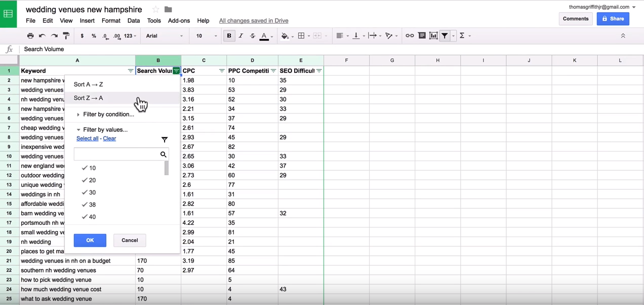This screenshot has height=305, width=644.
Task: Star the wedding venues spreadsheet
Action: pyautogui.click(x=156, y=10)
